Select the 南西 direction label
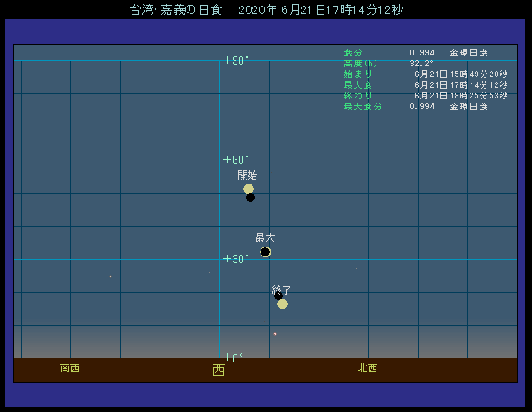The height and width of the screenshot is (412, 532). (x=70, y=368)
